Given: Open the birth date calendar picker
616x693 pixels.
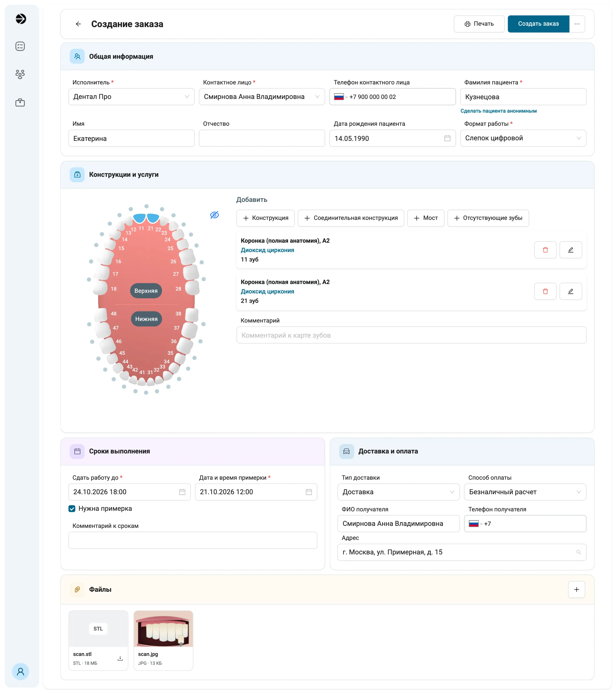Looking at the screenshot, I should 447,138.
